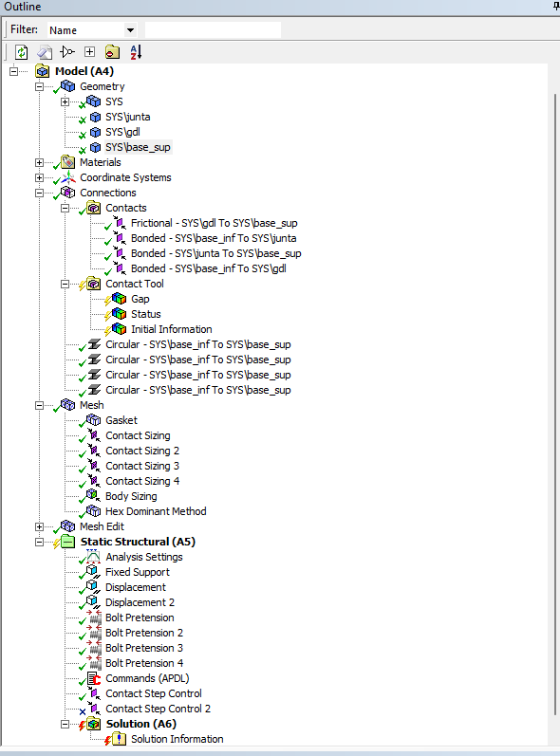Click the A-Z sort toolbar icon

coord(136,51)
